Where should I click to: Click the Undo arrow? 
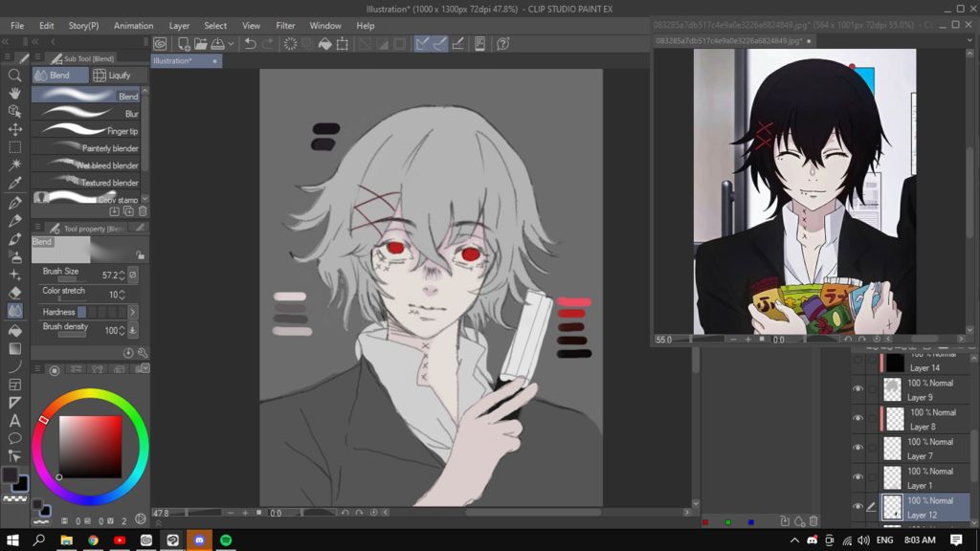tap(250, 44)
